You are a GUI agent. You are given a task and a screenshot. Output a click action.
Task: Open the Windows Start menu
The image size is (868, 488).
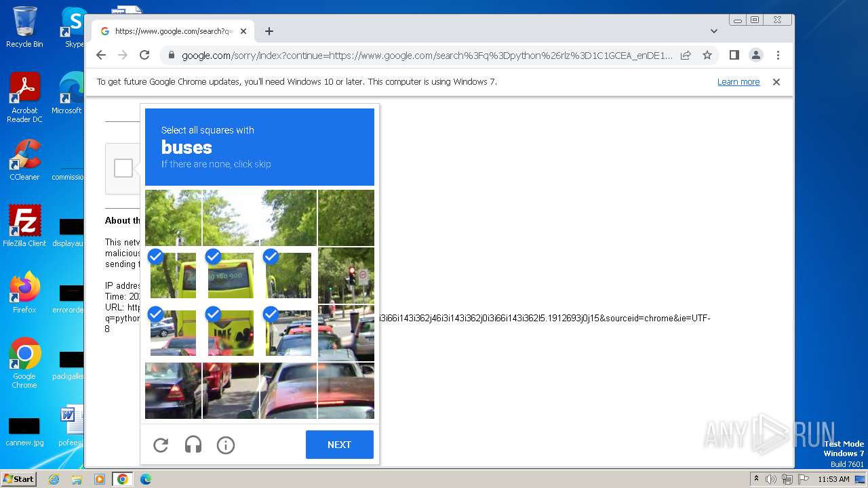coord(19,479)
